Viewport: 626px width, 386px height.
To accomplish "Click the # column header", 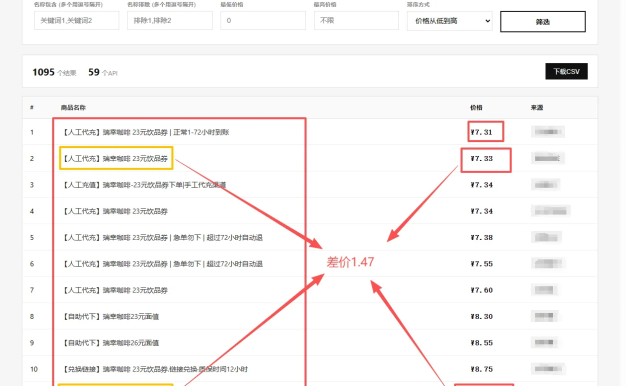I will tap(32, 107).
